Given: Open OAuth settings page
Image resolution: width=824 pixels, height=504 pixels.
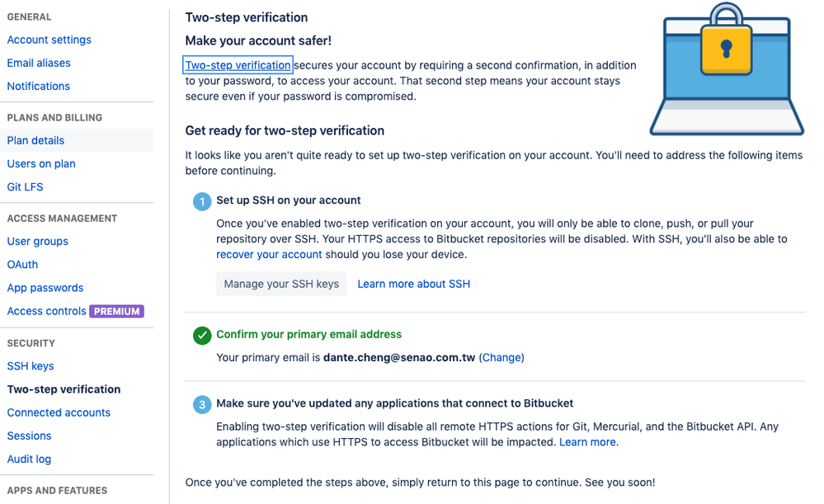Looking at the screenshot, I should 22,265.
